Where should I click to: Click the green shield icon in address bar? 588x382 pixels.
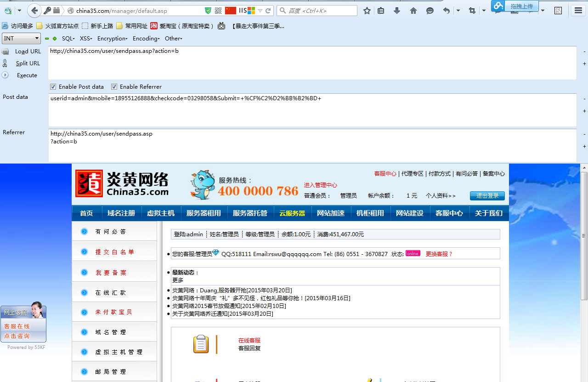208,11
